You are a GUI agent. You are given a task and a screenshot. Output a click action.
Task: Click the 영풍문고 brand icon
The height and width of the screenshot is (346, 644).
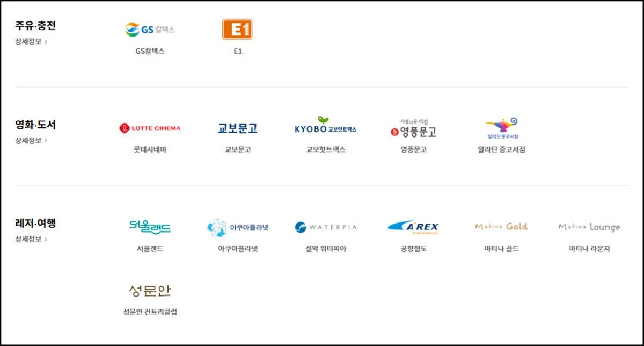point(412,127)
